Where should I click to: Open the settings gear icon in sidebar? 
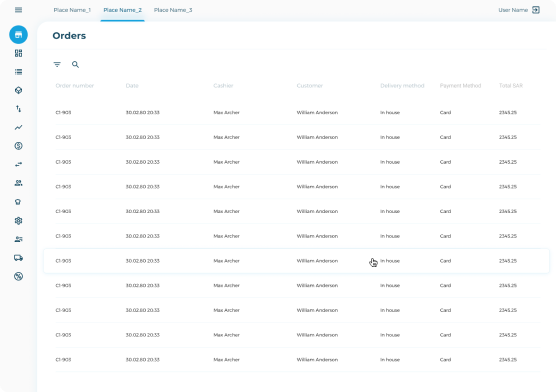click(x=18, y=221)
